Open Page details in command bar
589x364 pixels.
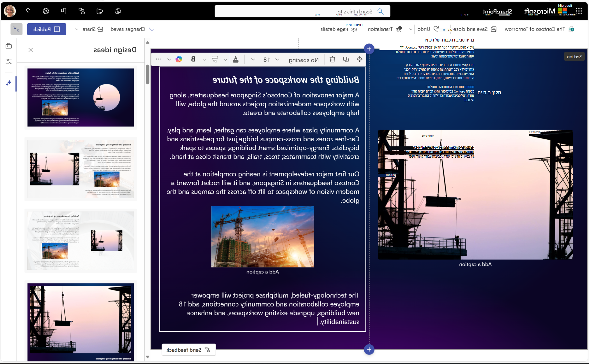(x=339, y=29)
